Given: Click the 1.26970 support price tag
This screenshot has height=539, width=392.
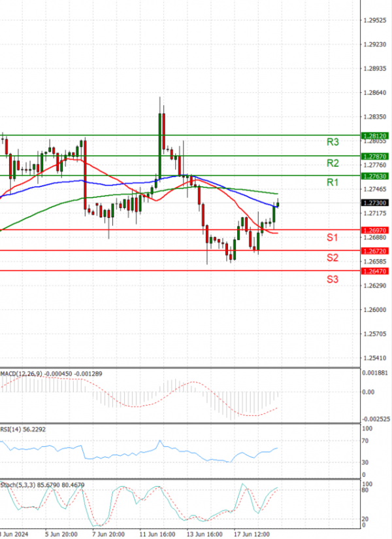Looking at the screenshot, I should point(375,230).
